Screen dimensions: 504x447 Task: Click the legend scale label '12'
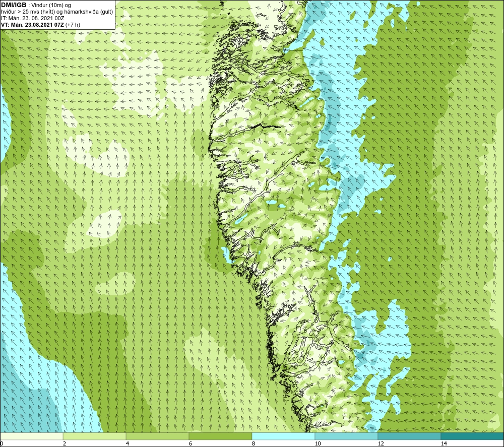(x=381, y=444)
